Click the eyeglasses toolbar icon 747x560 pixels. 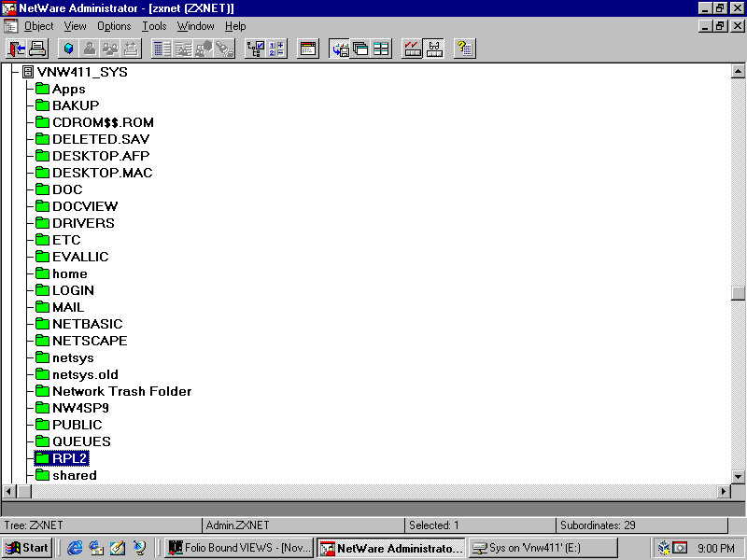click(x=433, y=49)
